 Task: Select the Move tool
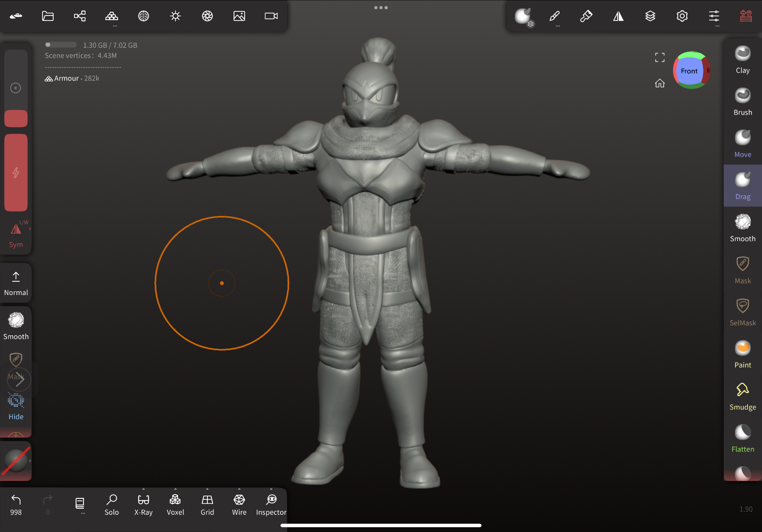click(x=743, y=144)
